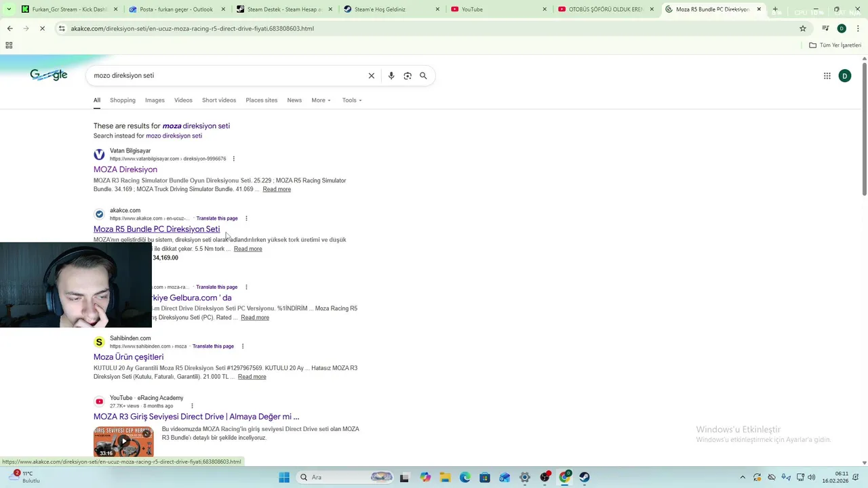The width and height of the screenshot is (868, 488).
Task: Open Steam from the taskbar
Action: pos(585,477)
